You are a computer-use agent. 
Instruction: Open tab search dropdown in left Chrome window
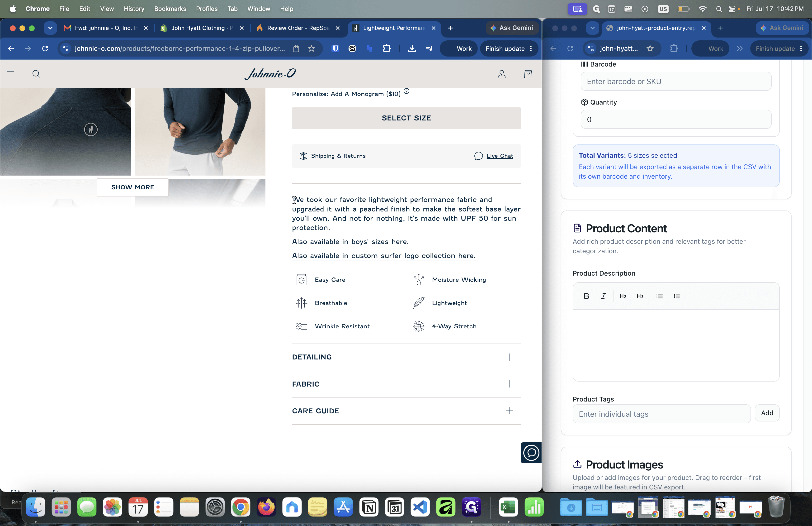[50, 28]
